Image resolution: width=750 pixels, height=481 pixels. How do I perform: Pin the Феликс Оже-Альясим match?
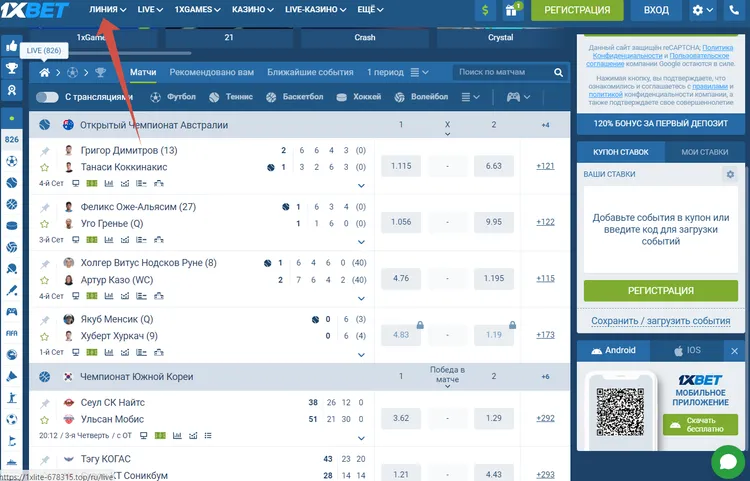[44, 208]
